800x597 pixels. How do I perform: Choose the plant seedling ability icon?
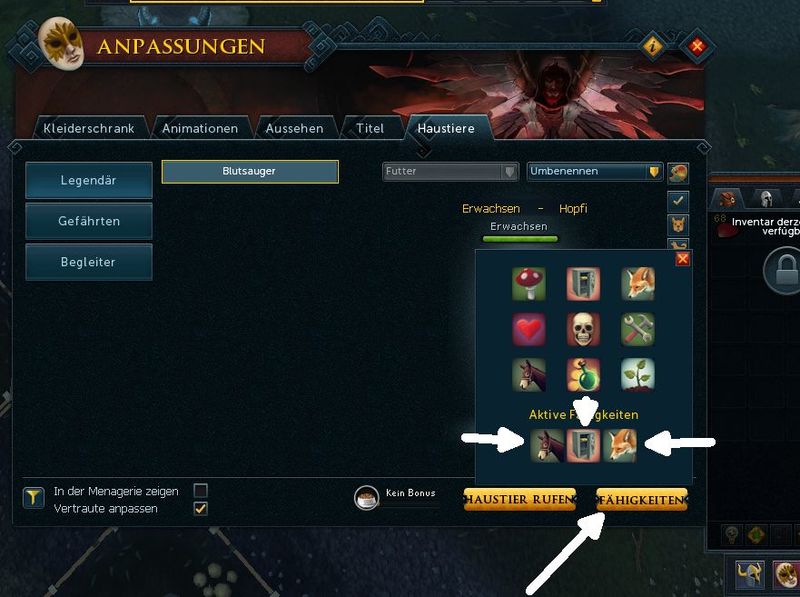pyautogui.click(x=638, y=375)
